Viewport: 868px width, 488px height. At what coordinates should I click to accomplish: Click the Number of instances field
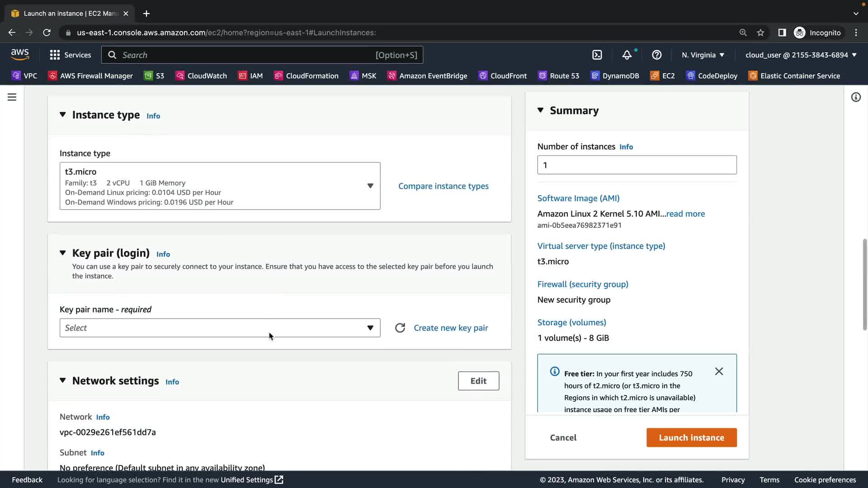click(x=637, y=165)
